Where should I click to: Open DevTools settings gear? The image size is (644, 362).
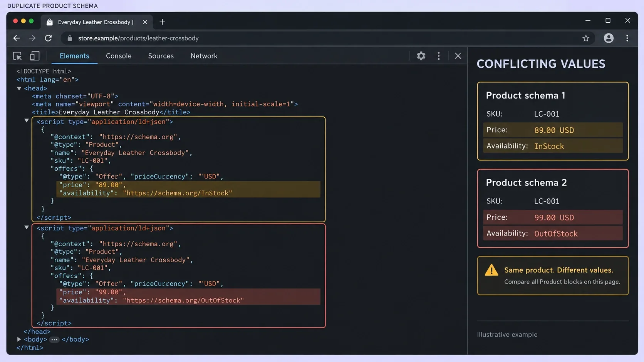click(421, 56)
